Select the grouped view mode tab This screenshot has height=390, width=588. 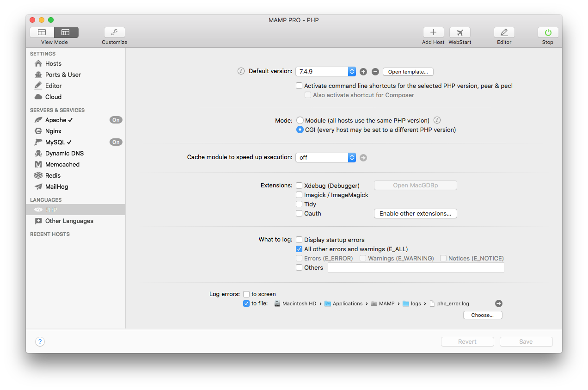click(66, 32)
